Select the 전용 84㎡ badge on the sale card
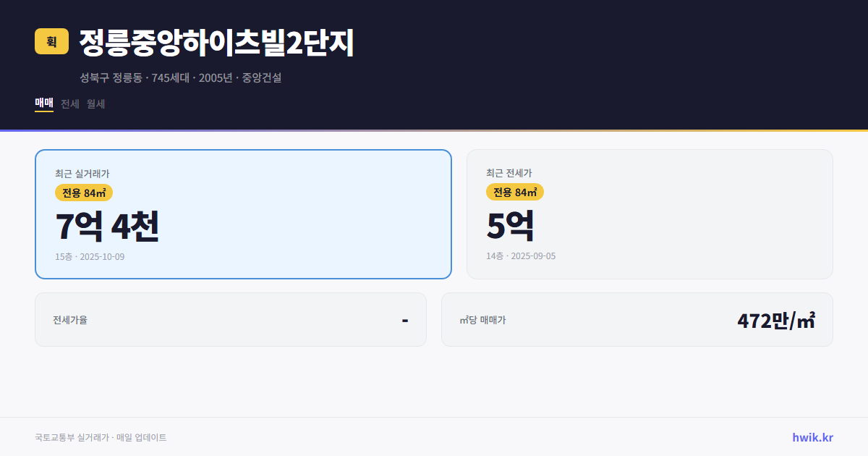 pyautogui.click(x=82, y=193)
